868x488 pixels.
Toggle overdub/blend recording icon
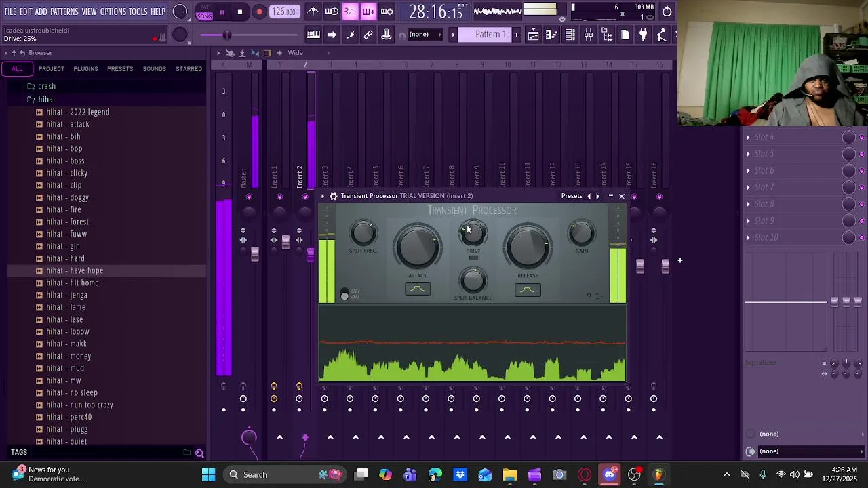click(x=368, y=12)
